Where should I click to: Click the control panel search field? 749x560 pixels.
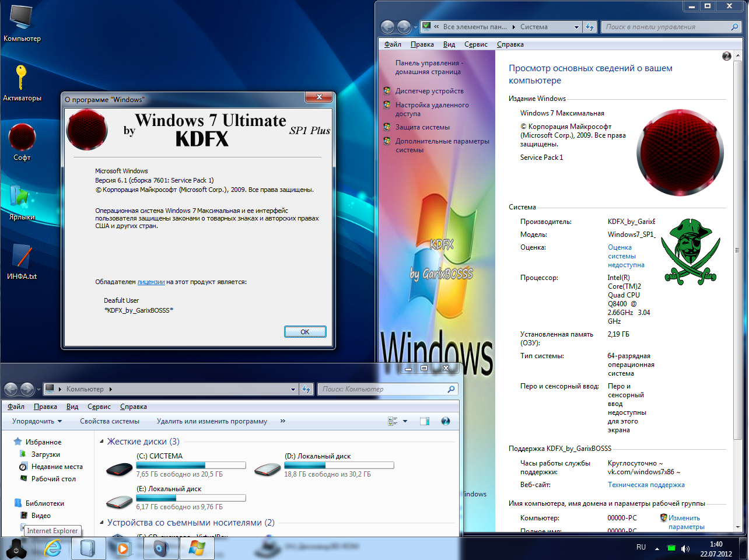coord(671,27)
